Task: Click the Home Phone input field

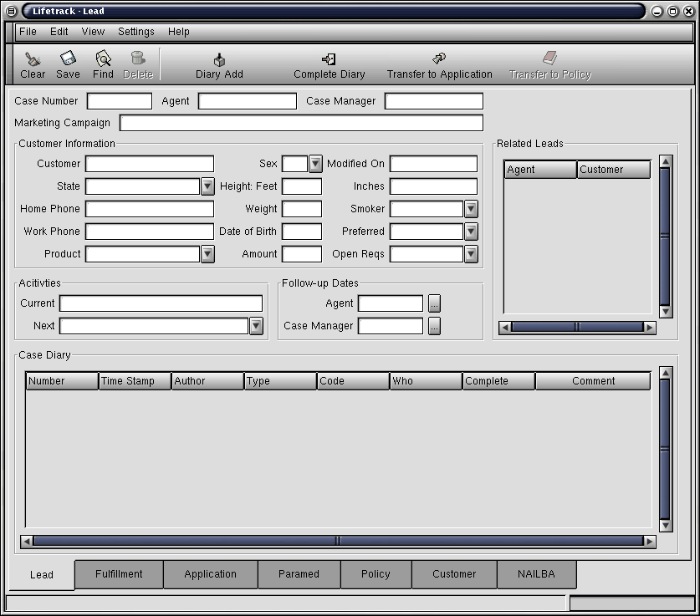Action: [150, 209]
